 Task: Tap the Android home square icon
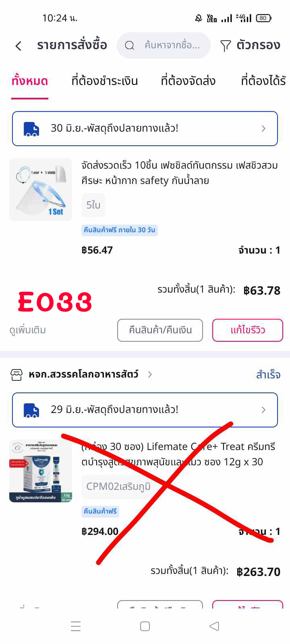pos(145,626)
